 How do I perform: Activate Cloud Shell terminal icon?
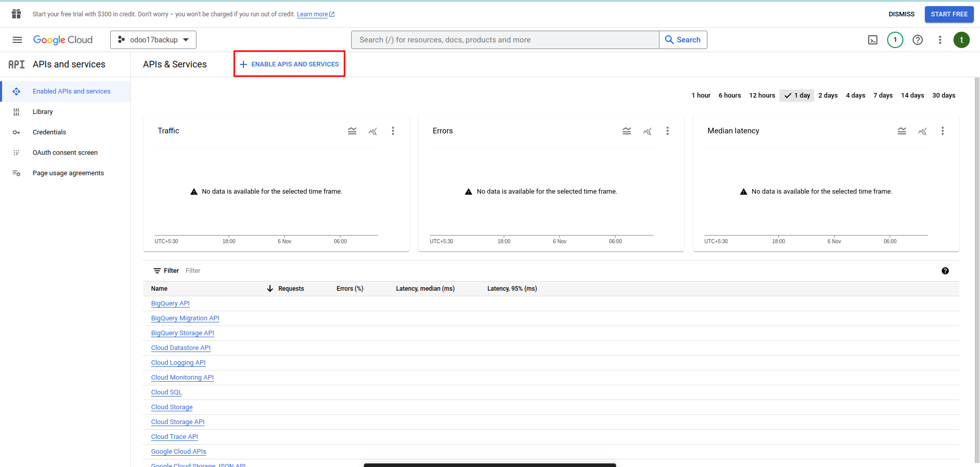[873, 40]
